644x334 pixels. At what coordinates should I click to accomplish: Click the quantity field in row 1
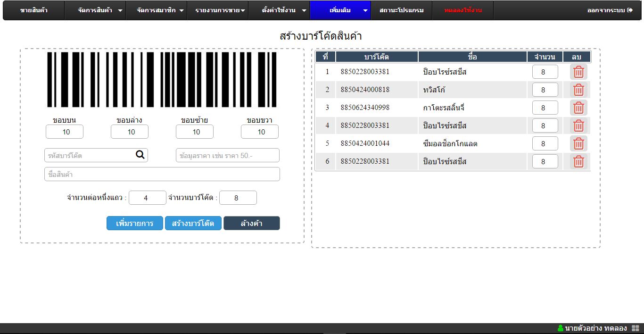[545, 72]
